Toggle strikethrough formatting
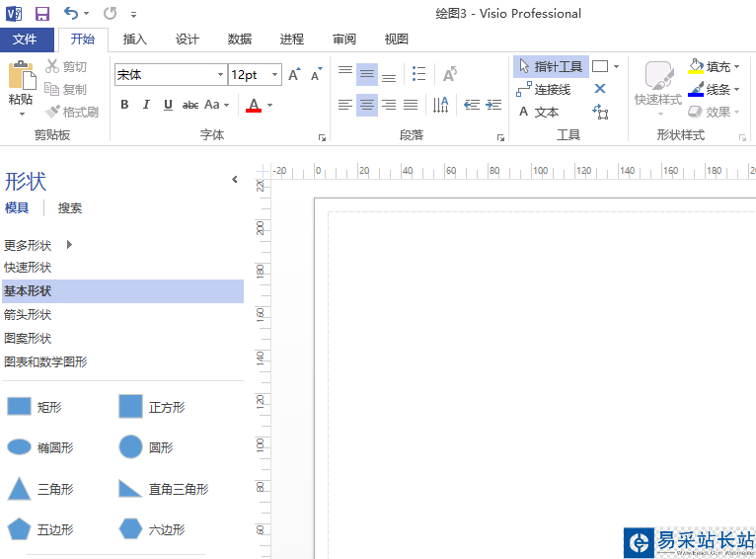 click(x=190, y=105)
